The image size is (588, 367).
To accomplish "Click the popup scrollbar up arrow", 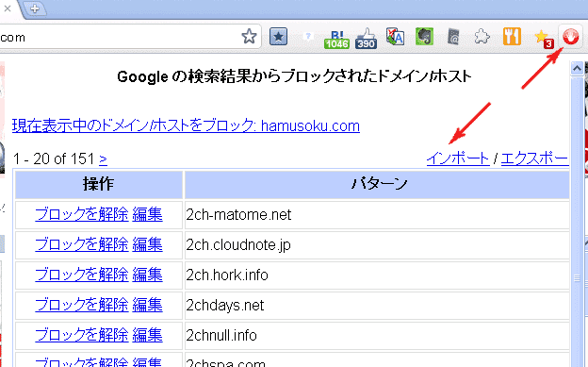I will [x=577, y=68].
